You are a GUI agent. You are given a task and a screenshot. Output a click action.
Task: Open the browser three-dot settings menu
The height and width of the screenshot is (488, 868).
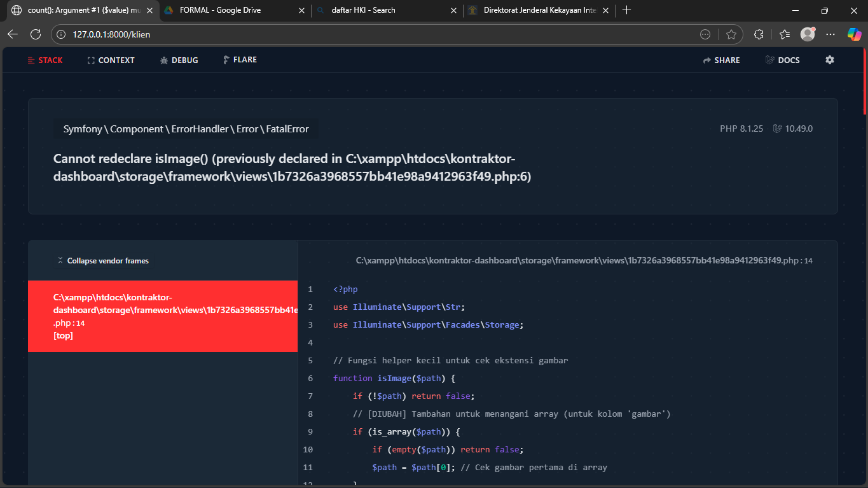[830, 34]
